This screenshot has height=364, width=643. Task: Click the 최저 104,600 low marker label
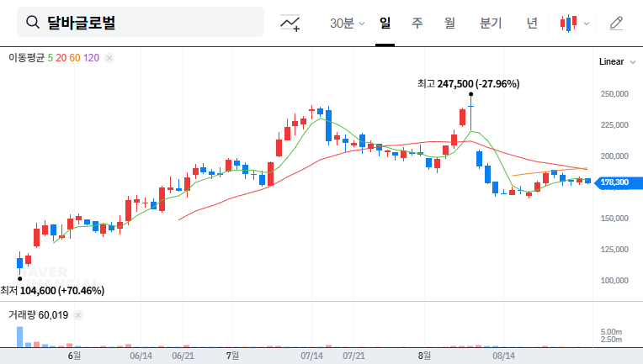click(52, 291)
